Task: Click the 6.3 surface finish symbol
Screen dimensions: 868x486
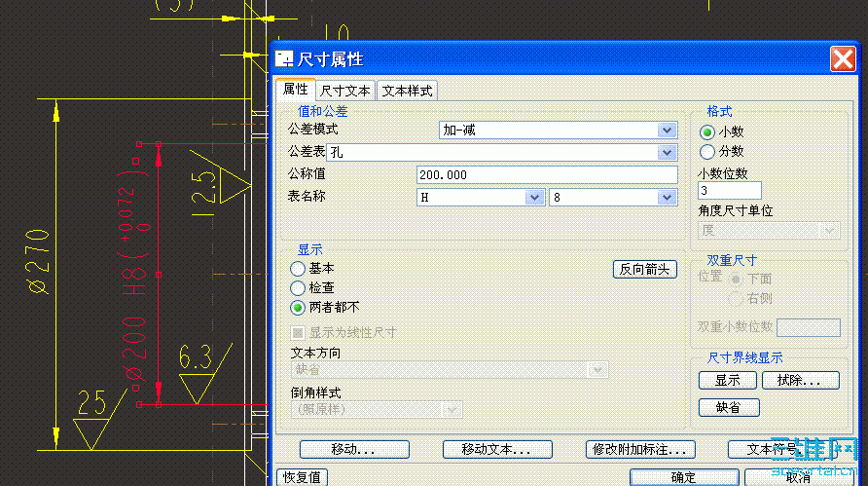Action: (203, 372)
